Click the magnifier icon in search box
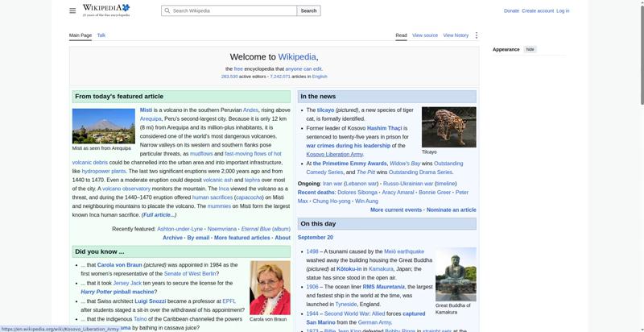Screen dimensions: 644x332 click(167, 10)
